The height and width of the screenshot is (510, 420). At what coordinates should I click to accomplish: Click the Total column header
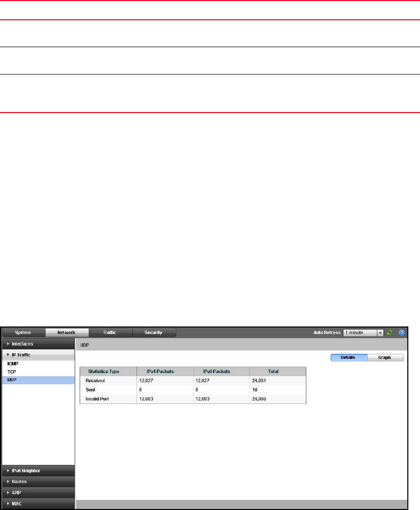(278, 372)
